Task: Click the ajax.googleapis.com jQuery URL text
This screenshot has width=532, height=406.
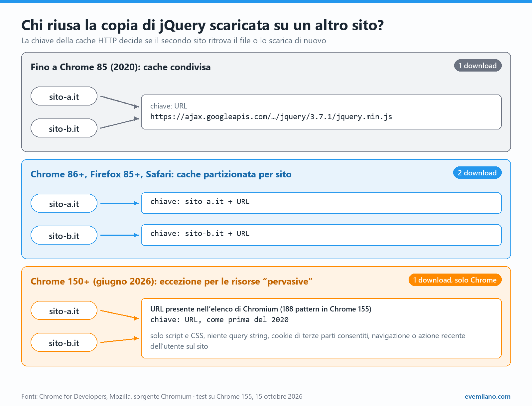Action: point(271,116)
